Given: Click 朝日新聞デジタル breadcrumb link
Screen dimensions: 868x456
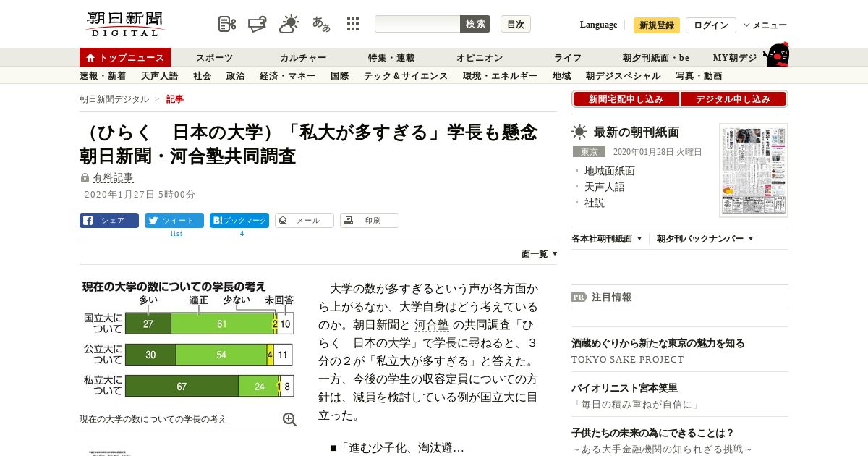Looking at the screenshot, I should (x=114, y=99).
